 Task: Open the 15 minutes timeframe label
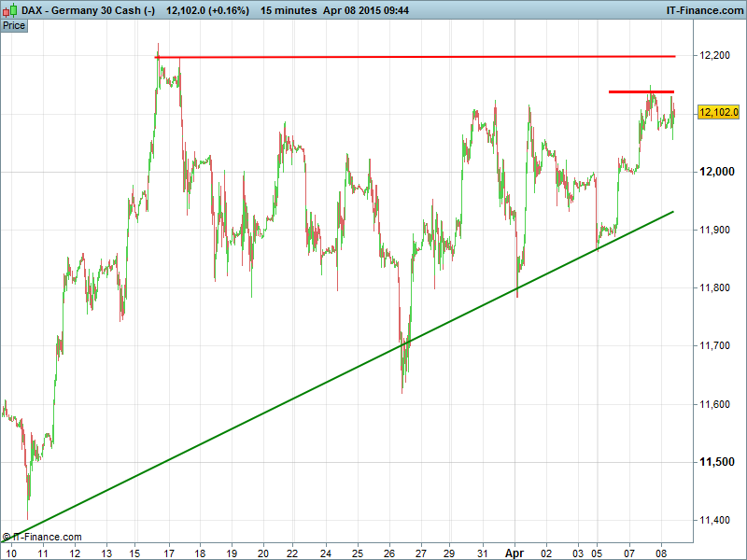[x=289, y=9]
